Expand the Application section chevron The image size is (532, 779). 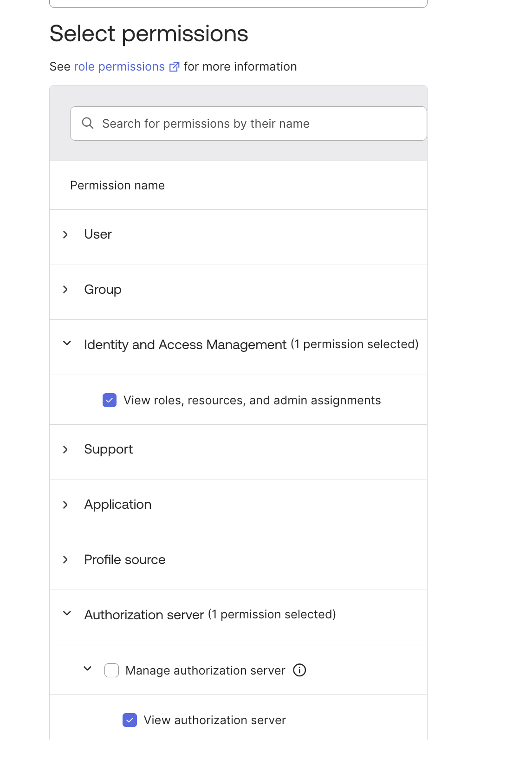pos(65,505)
